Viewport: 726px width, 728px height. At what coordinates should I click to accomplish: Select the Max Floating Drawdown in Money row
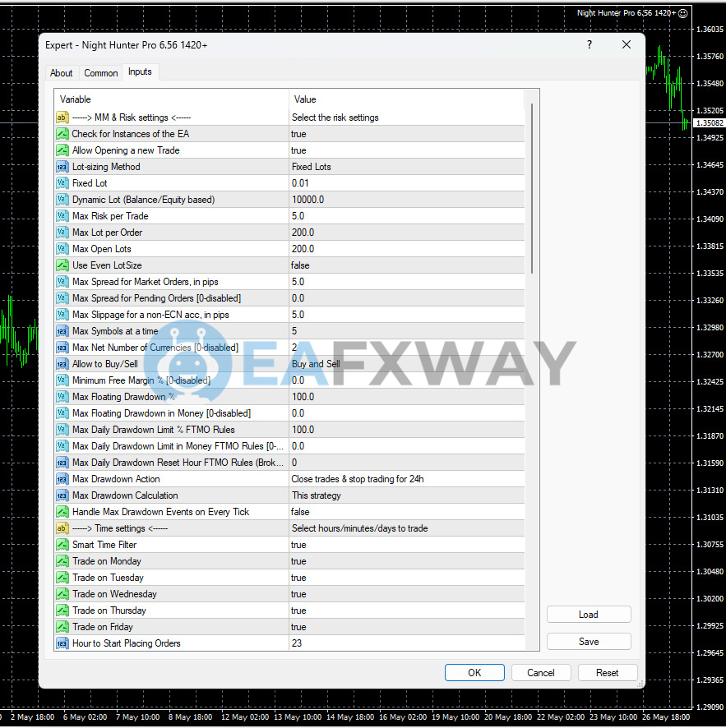289,413
